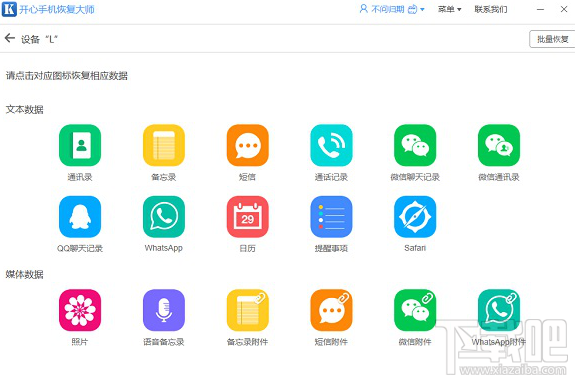Minimize the application window
Viewport: 575px width, 380px height.
pos(540,9)
